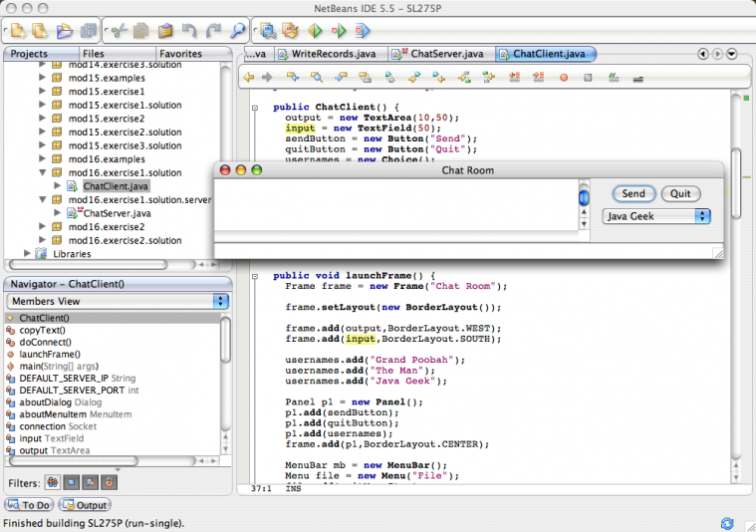Screen dimensions: 756x532
Task: Click the Comment code icon in editor toolbar
Action: tap(614, 77)
